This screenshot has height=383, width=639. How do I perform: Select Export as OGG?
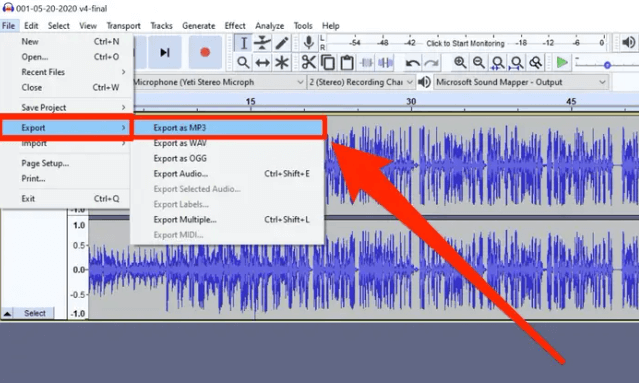(x=228, y=158)
